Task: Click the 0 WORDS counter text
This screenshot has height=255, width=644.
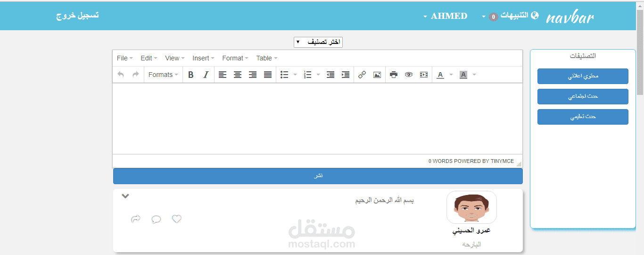Action: point(440,161)
